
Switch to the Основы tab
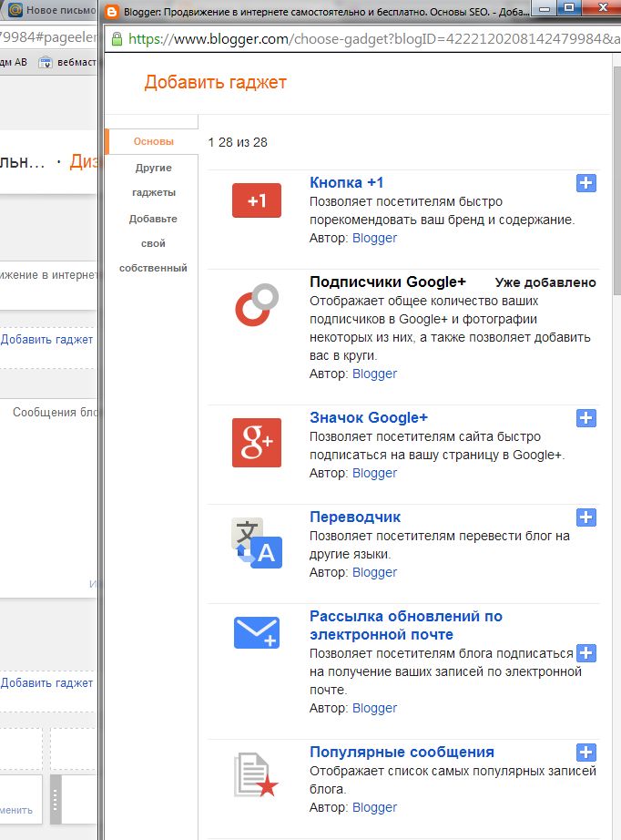point(153,141)
